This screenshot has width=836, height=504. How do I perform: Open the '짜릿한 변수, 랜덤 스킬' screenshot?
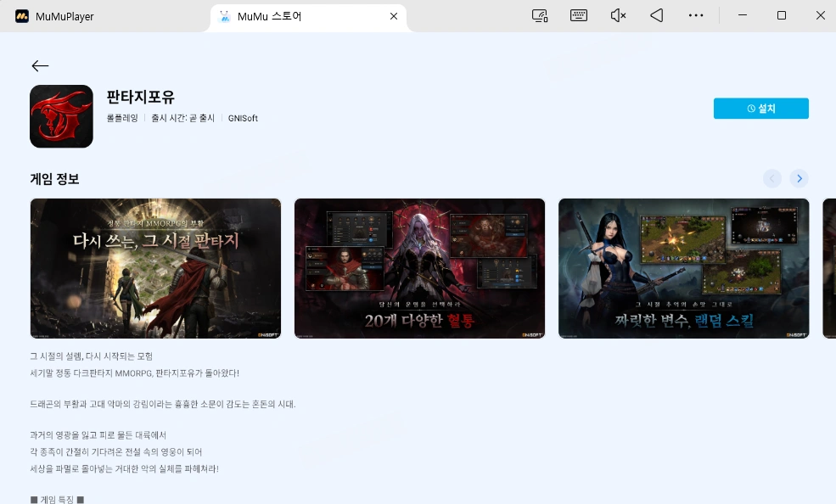(x=683, y=268)
